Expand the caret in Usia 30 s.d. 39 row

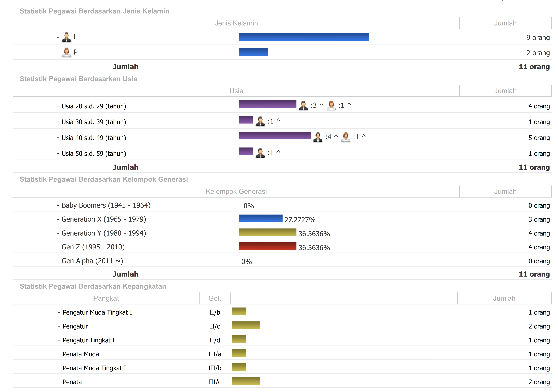(279, 120)
